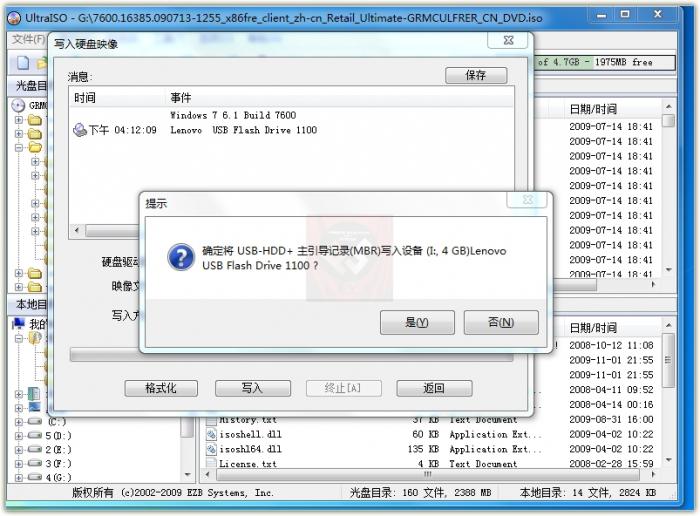Screen dimensions: 700x516
Task: Click the 终止[A] abort button
Action: pos(343,388)
